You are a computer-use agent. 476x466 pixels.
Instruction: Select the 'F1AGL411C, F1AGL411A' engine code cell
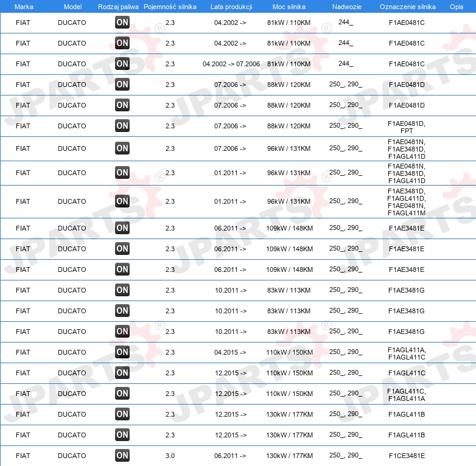407,395
